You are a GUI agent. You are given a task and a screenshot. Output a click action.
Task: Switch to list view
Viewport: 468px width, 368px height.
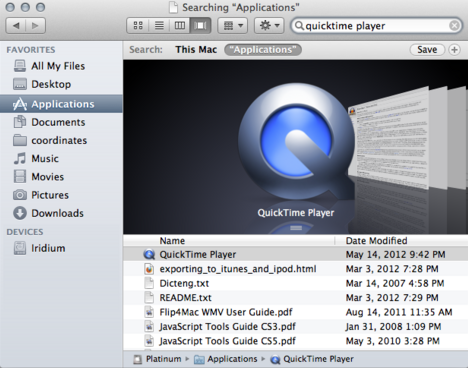pyautogui.click(x=159, y=26)
